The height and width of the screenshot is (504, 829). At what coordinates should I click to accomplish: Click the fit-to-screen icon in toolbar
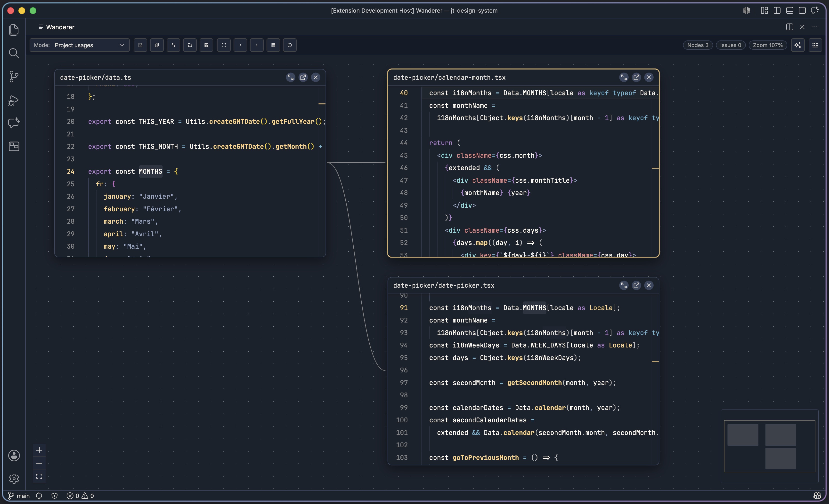[224, 45]
